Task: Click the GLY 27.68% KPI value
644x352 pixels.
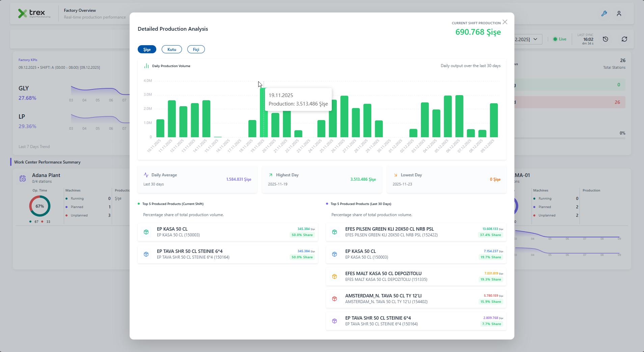Action: tap(27, 98)
